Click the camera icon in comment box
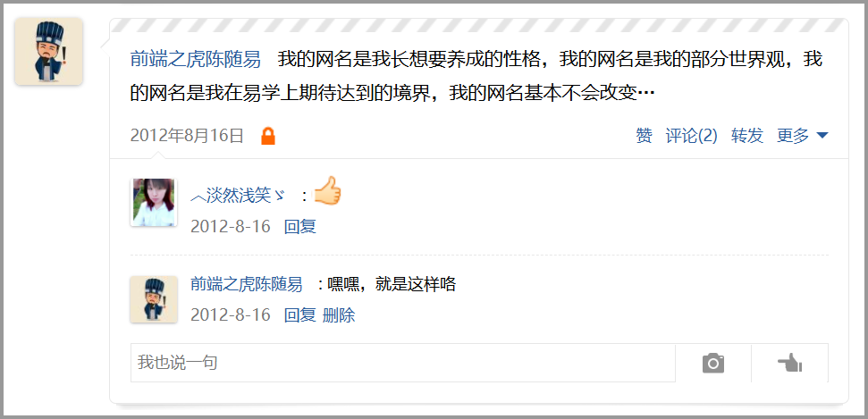Screen dimensions: 868x419 pyautogui.click(x=713, y=363)
